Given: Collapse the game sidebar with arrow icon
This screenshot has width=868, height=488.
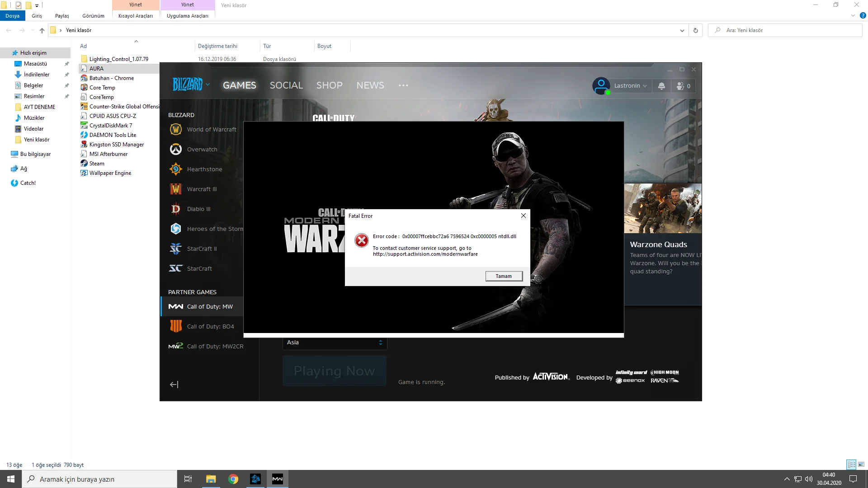Looking at the screenshot, I should coord(174,385).
